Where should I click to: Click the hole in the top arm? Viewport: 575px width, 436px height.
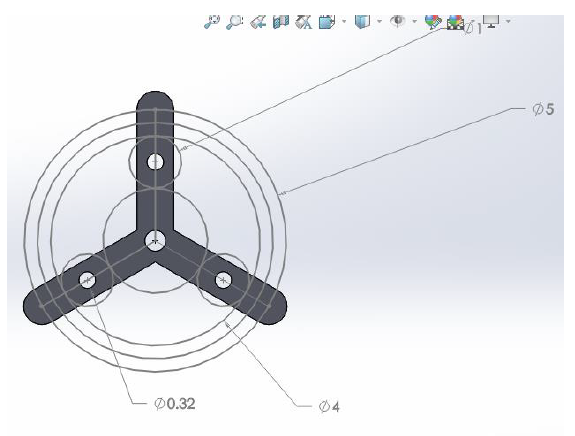click(155, 162)
